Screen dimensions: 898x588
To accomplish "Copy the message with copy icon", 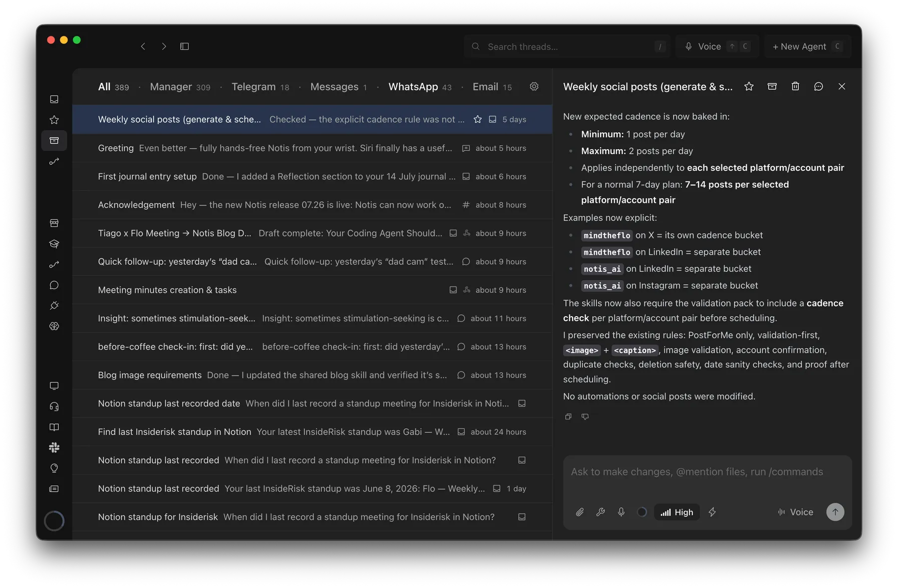I will (x=568, y=416).
